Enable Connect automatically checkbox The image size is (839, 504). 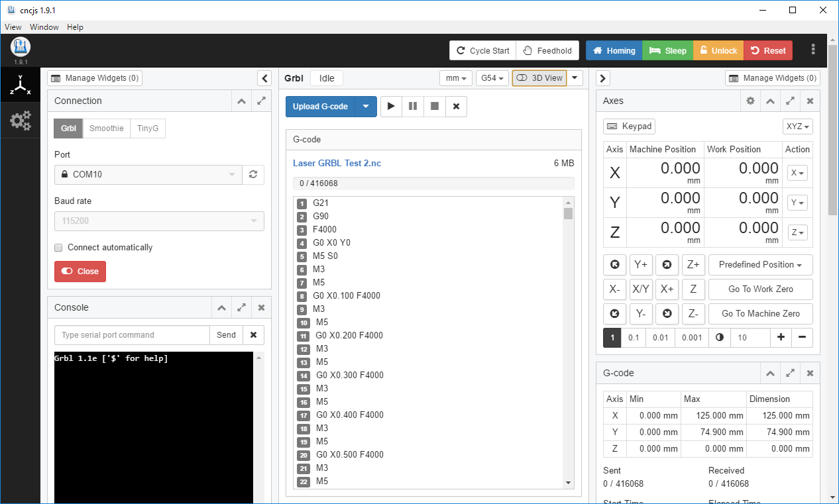point(58,248)
